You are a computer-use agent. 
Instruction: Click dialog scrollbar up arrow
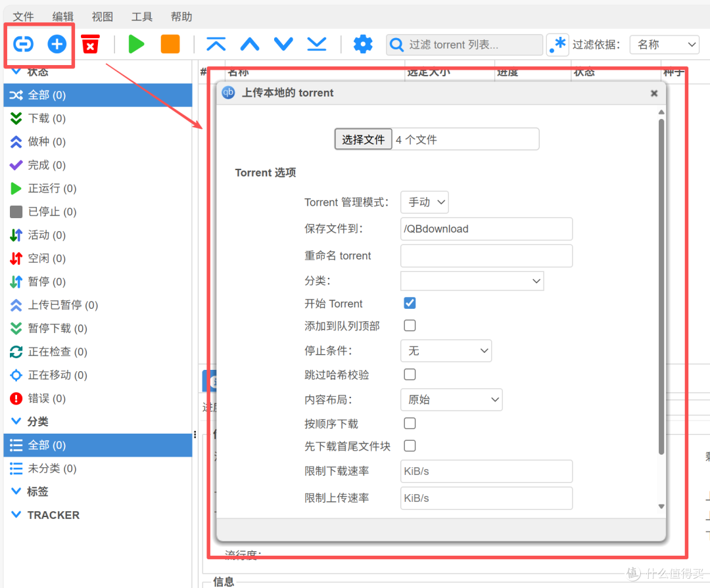[x=661, y=112]
